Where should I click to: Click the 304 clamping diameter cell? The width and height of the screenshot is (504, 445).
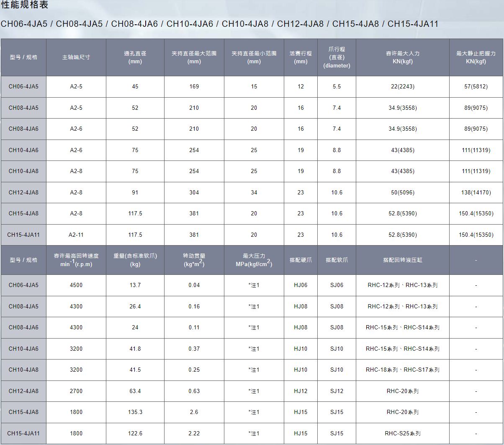194,193
